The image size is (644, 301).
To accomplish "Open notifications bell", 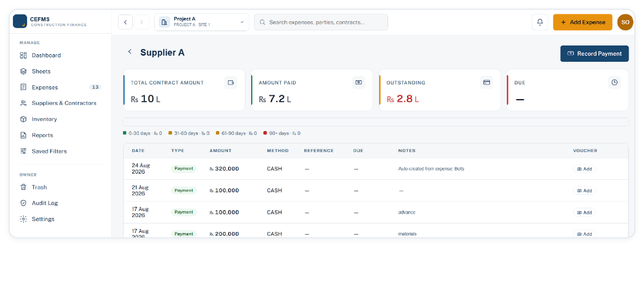I will (x=540, y=22).
